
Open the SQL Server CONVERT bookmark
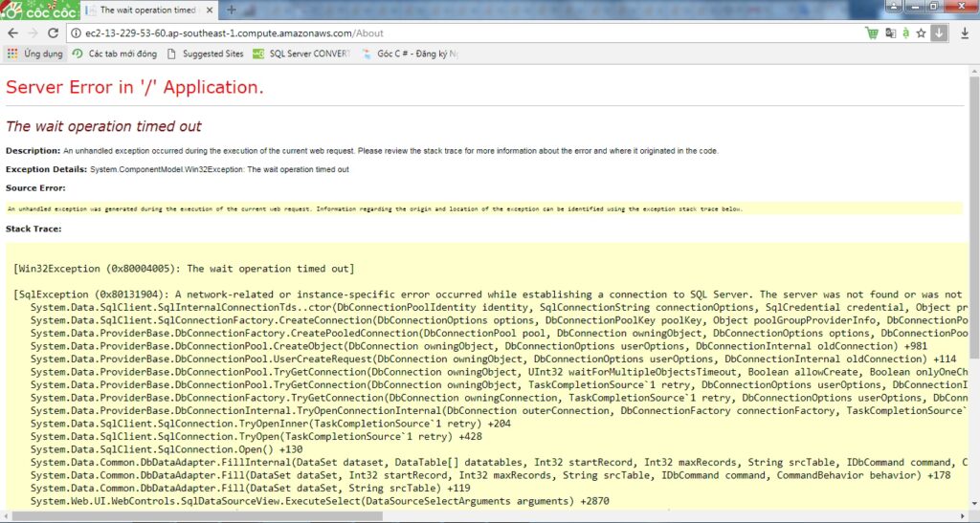[301, 54]
